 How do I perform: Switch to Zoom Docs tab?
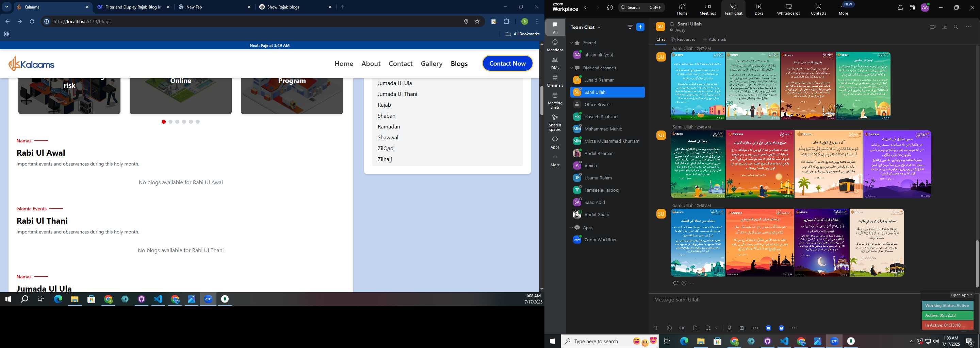pyautogui.click(x=759, y=9)
